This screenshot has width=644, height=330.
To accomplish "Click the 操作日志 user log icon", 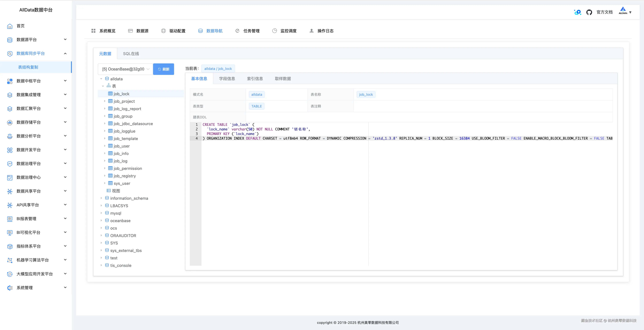I will (311, 31).
